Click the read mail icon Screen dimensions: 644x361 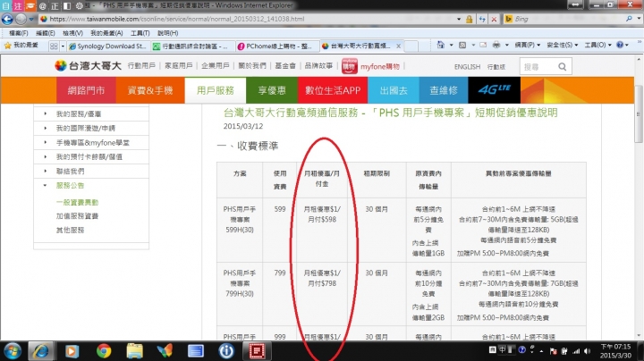click(483, 45)
